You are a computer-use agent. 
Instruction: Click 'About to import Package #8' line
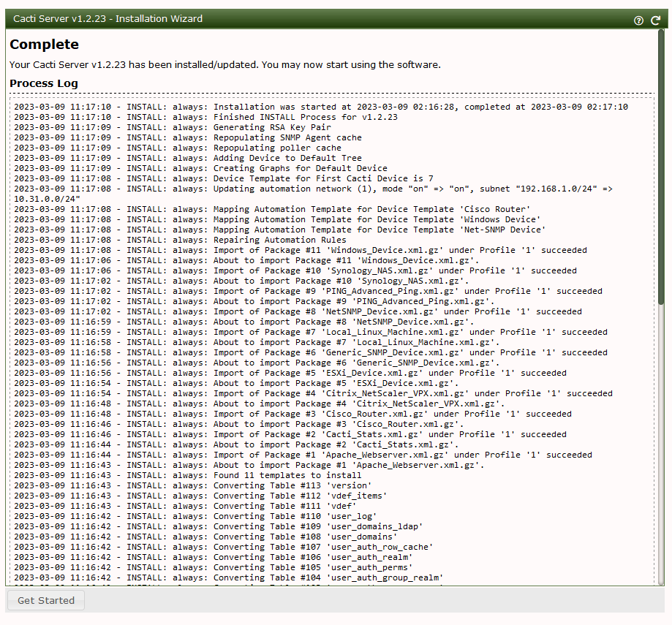pyautogui.click(x=243, y=322)
